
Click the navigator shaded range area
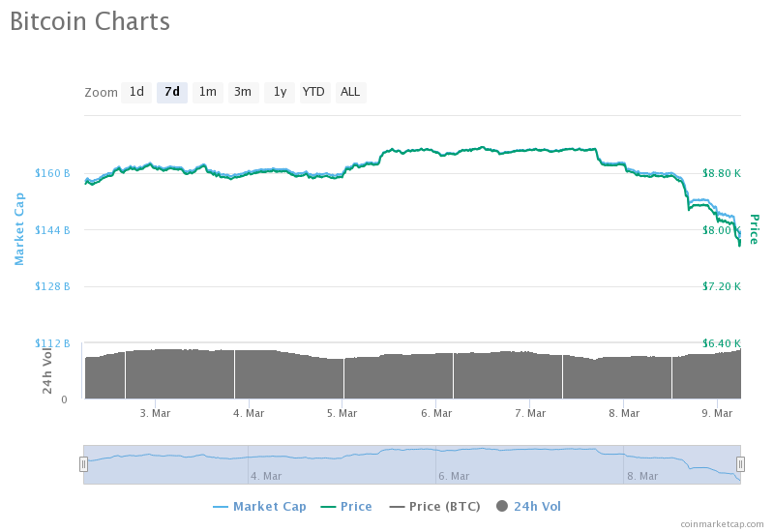tap(412, 464)
